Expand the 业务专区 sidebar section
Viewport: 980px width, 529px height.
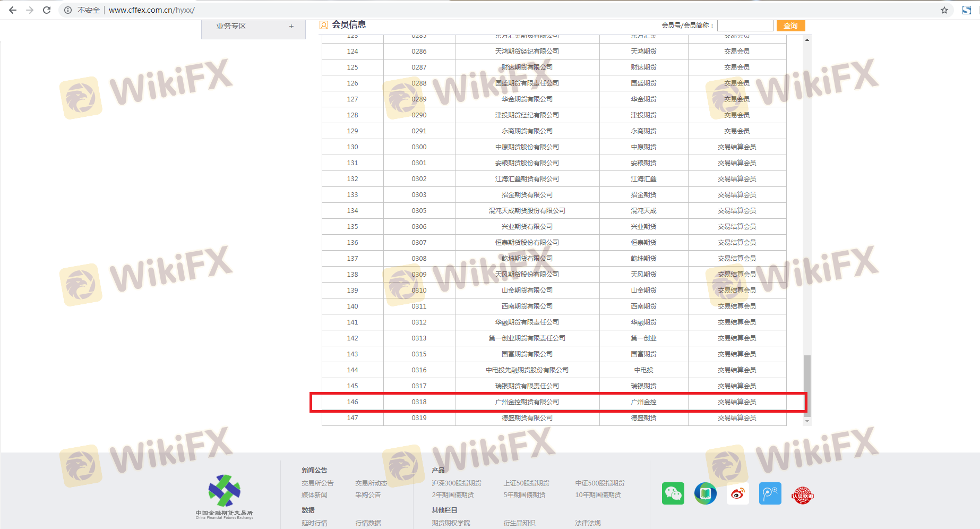(x=291, y=26)
